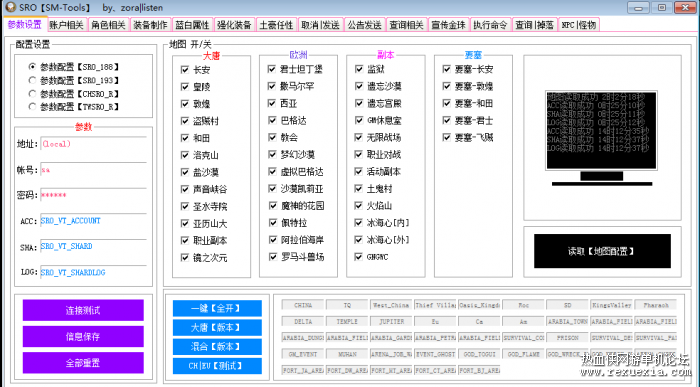Focus the 地址 field containing (local)

93,144
